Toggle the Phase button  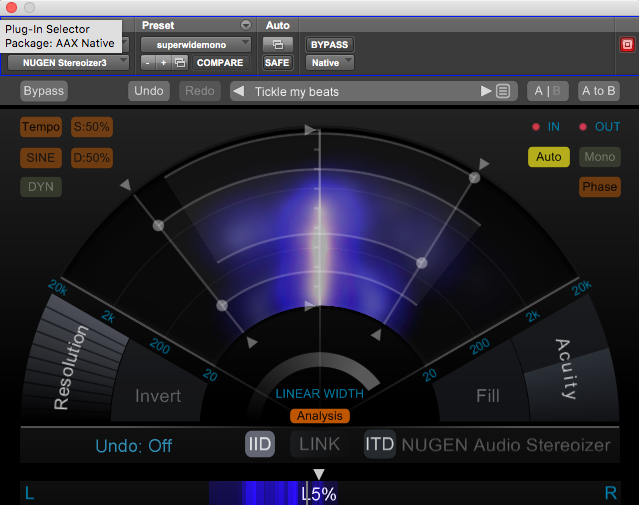(x=599, y=187)
